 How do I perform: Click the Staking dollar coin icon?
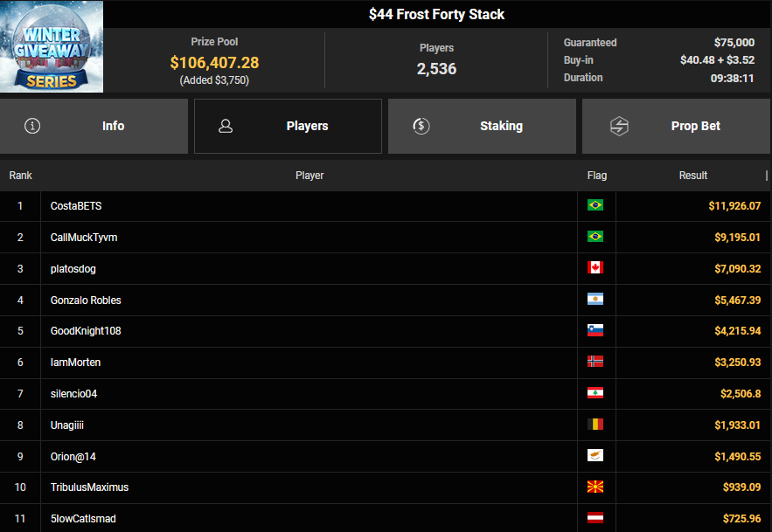(x=421, y=126)
